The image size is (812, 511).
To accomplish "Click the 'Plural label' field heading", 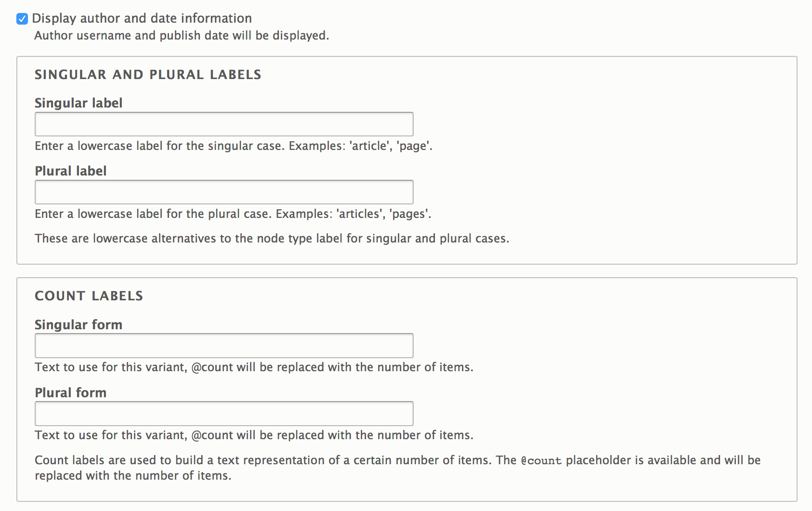I will [71, 171].
